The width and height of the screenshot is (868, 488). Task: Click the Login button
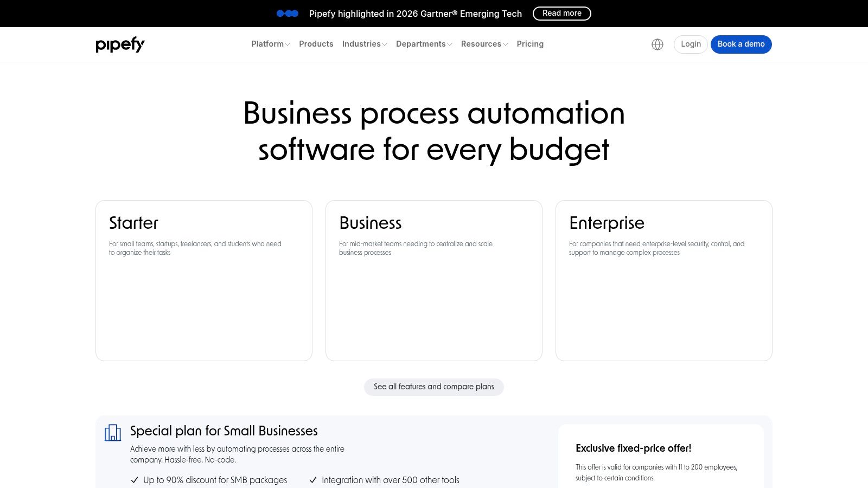pos(690,44)
